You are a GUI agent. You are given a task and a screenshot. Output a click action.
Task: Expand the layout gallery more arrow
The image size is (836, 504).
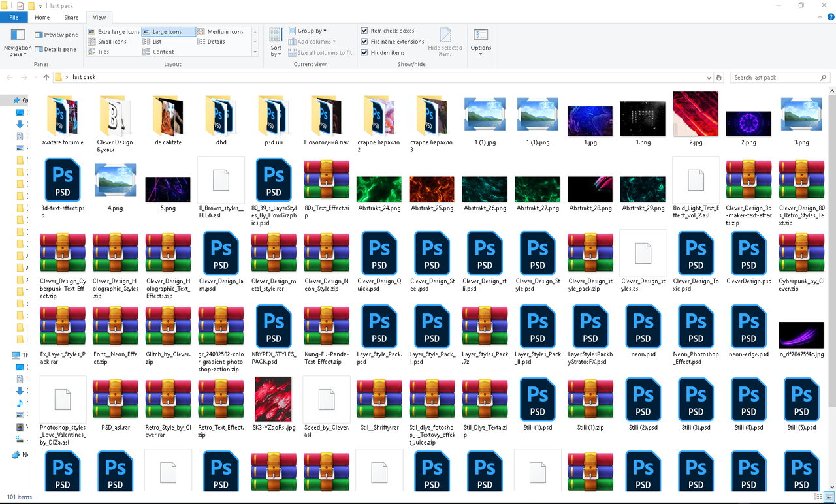coord(254,52)
